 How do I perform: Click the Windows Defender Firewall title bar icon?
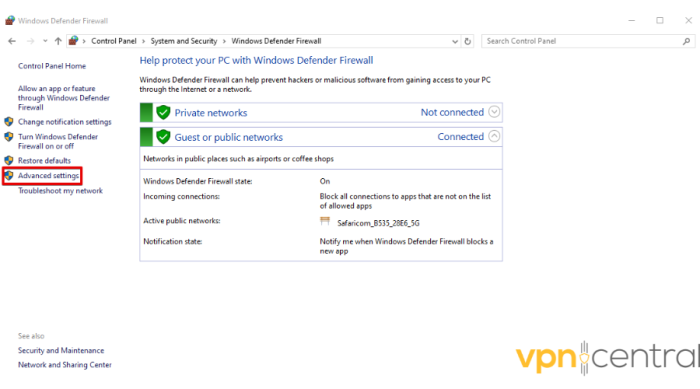pyautogui.click(x=10, y=21)
